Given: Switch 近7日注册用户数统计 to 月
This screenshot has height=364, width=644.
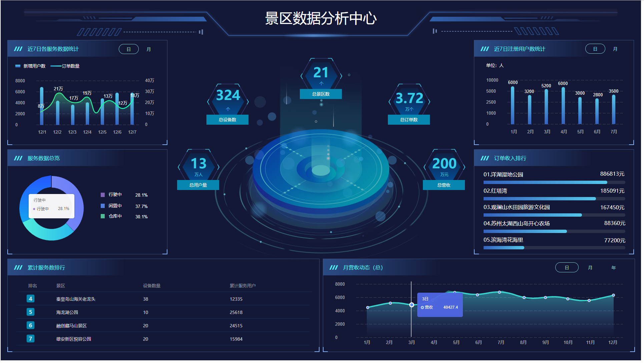Looking at the screenshot, I should coord(615,49).
